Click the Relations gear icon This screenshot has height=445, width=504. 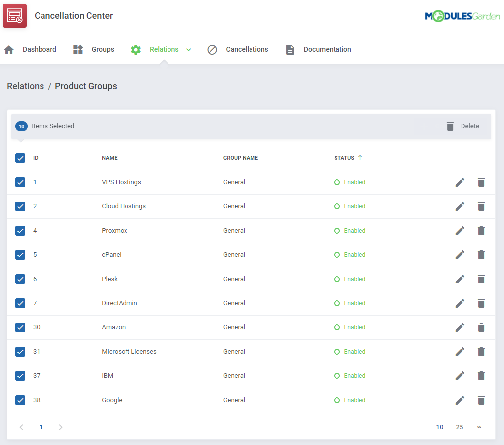136,49
